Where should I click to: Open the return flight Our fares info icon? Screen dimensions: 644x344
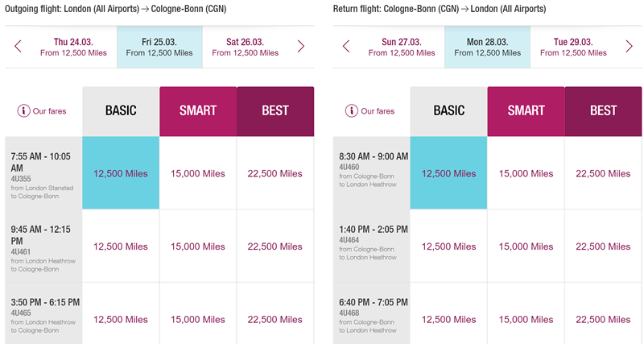352,111
